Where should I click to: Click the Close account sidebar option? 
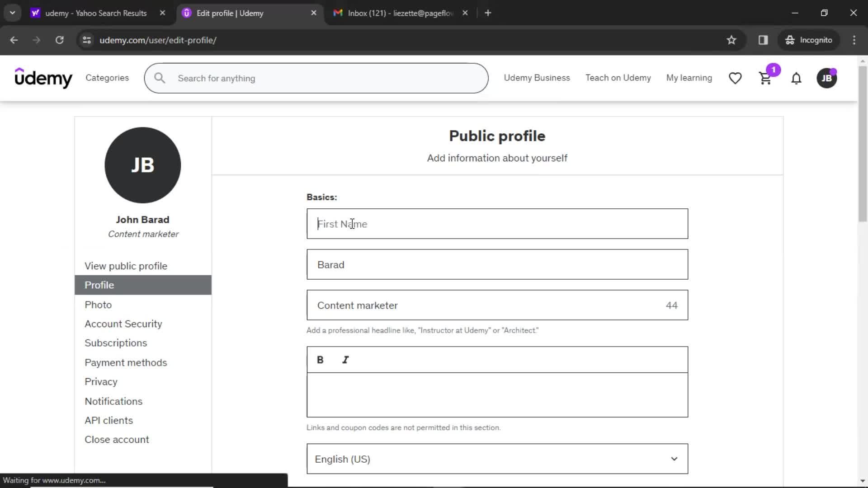pyautogui.click(x=117, y=439)
